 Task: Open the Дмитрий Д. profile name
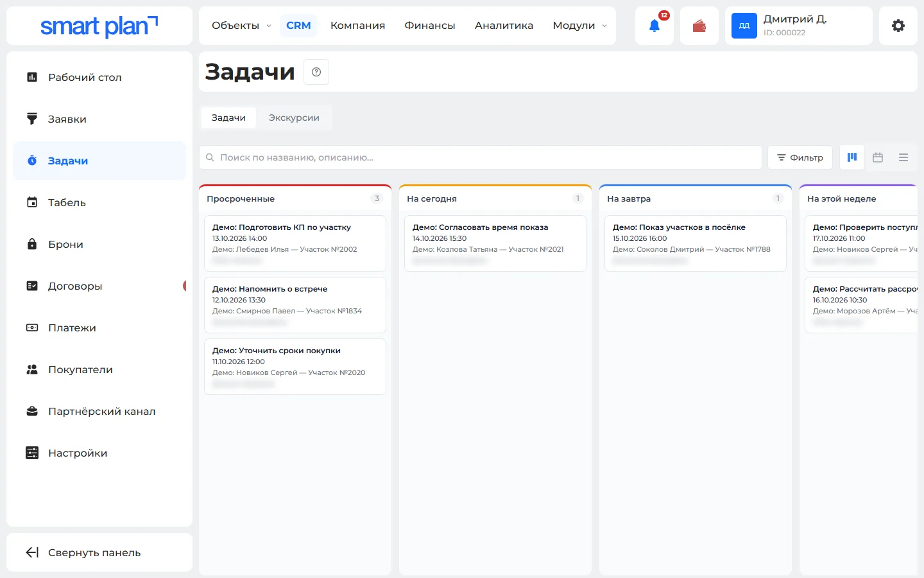point(795,19)
